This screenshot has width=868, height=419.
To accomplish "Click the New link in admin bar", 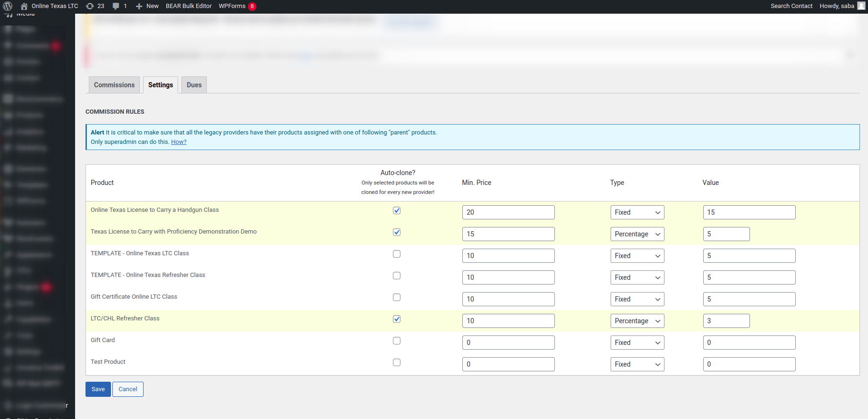I will coord(153,6).
